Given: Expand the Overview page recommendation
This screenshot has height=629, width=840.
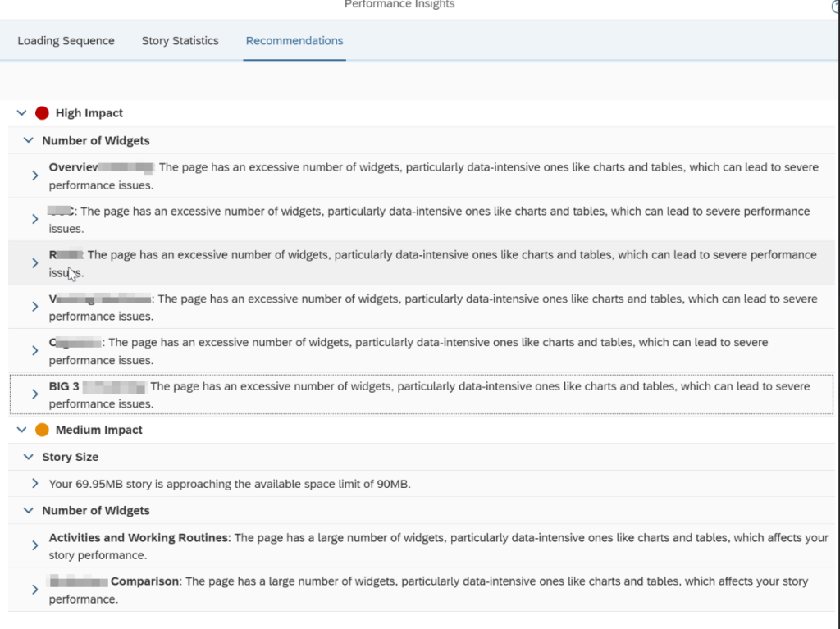Looking at the screenshot, I should click(34, 175).
